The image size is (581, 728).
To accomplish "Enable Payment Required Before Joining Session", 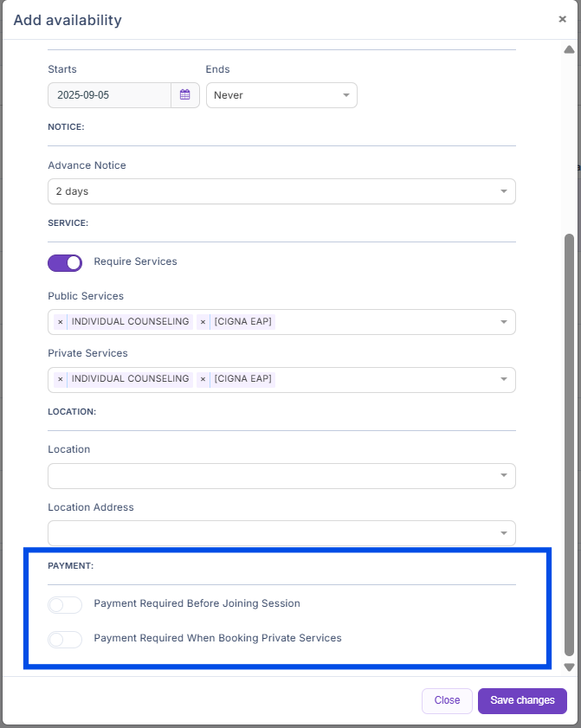I will click(x=65, y=604).
